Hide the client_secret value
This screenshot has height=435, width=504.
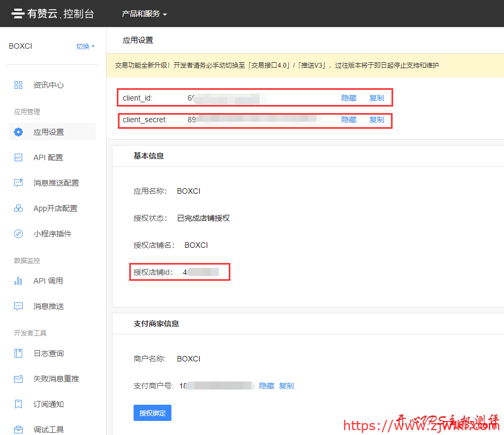click(348, 120)
